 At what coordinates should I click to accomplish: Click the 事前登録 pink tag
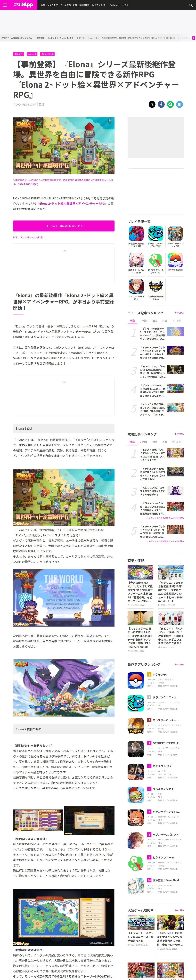18,54
